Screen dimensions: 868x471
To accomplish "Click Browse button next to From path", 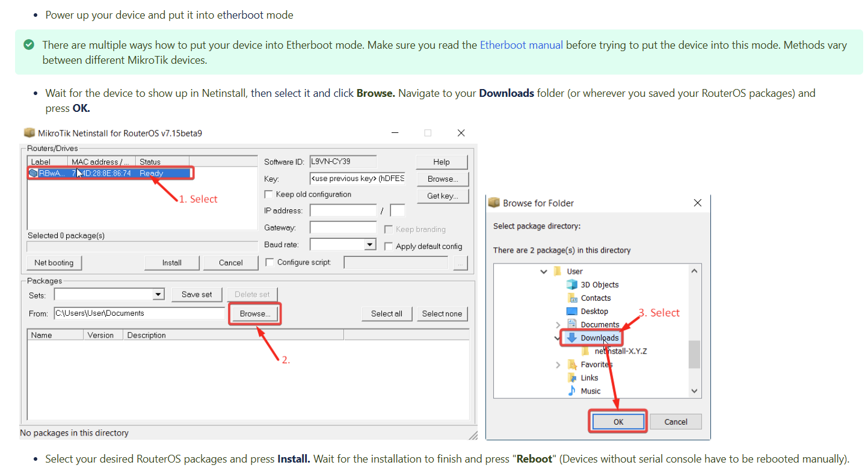I will [x=255, y=313].
